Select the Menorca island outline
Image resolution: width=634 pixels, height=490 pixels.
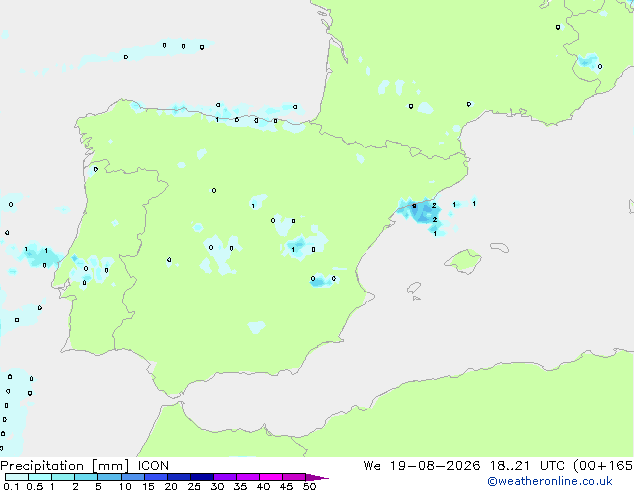point(499,247)
